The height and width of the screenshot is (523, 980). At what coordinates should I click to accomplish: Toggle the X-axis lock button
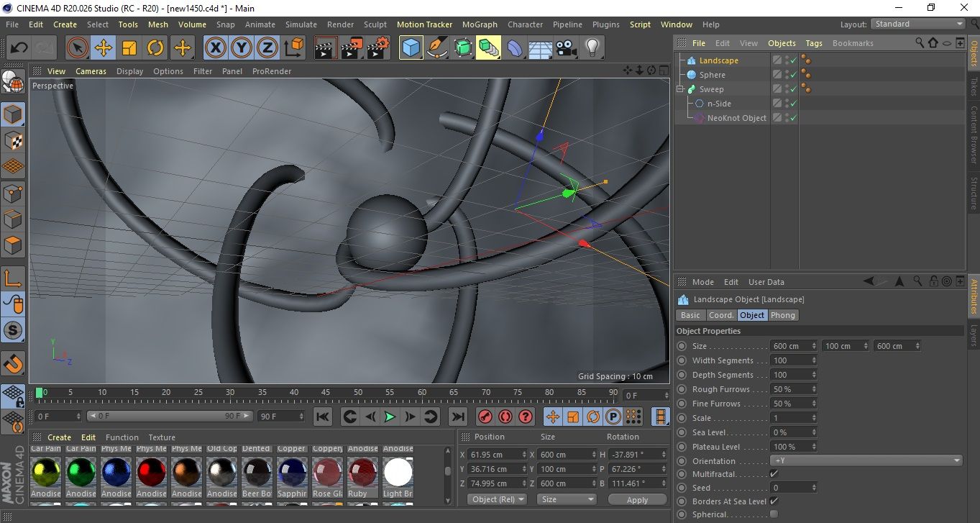pos(215,48)
